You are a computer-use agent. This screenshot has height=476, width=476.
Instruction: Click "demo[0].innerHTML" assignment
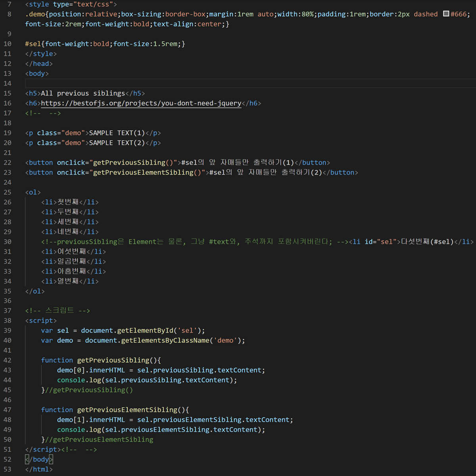[91, 370]
